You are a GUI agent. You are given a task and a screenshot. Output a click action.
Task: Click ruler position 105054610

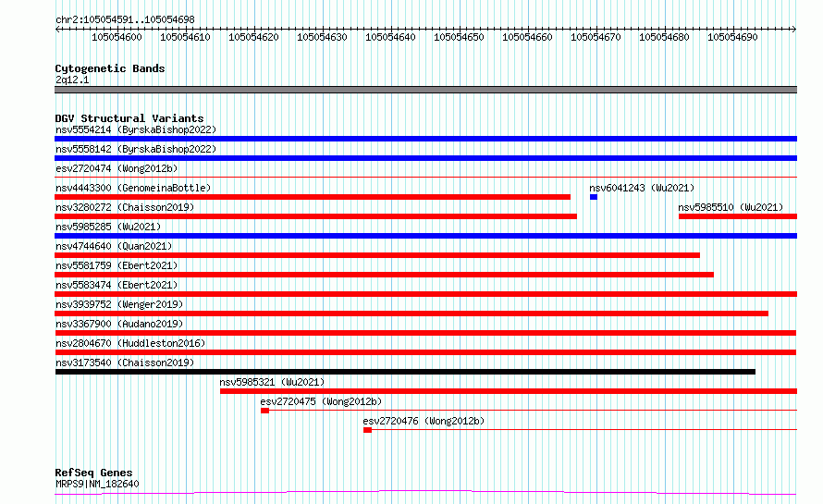pos(185,37)
